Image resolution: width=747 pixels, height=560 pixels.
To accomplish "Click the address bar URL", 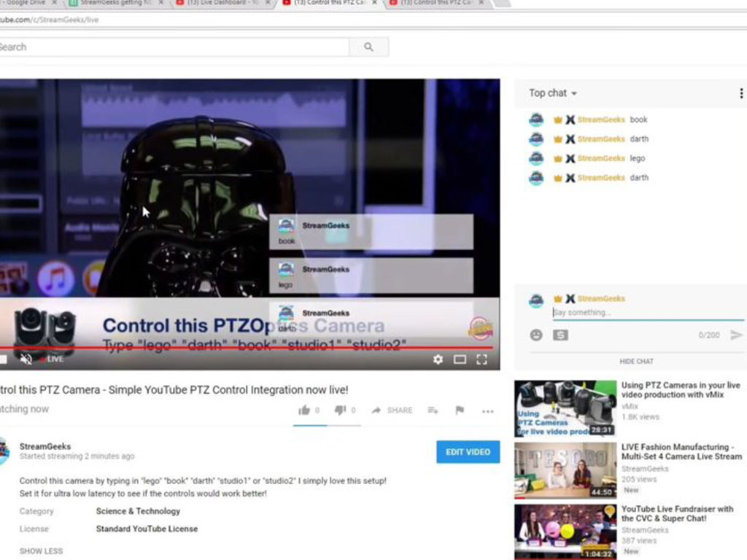I will pyautogui.click(x=50, y=20).
